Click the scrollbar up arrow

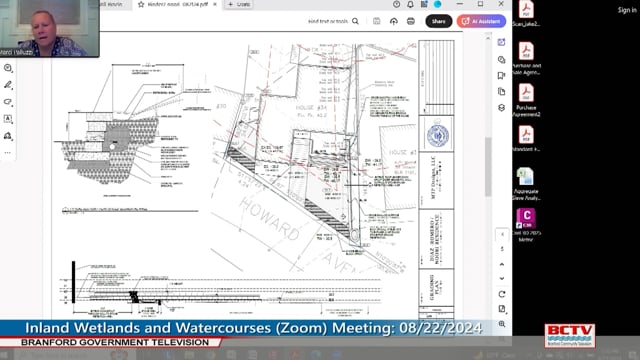coord(488,38)
